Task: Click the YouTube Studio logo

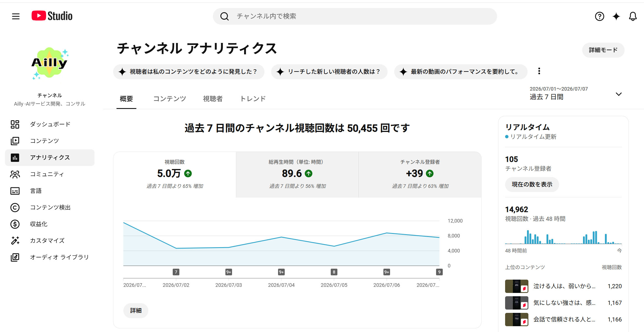Action: [x=52, y=16]
